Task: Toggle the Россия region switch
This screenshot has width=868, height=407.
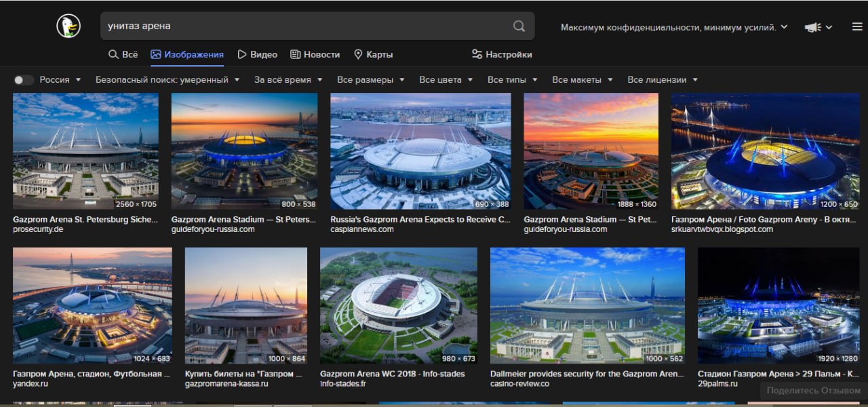Action: (x=23, y=80)
